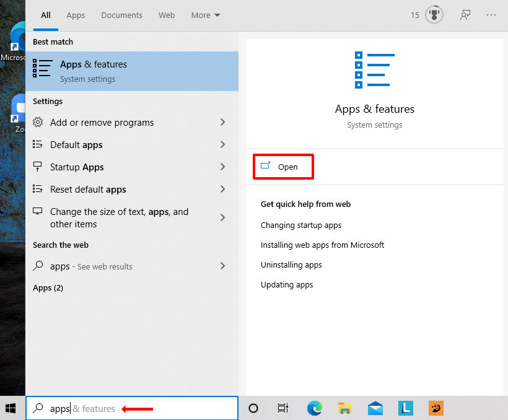Open the three-dot options menu
This screenshot has width=508, height=420.
pos(491,15)
